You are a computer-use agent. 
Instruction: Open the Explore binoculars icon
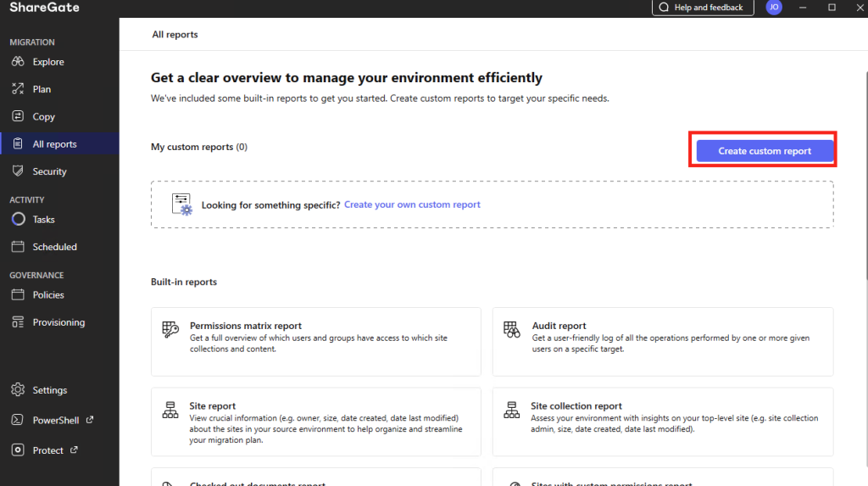coord(18,62)
